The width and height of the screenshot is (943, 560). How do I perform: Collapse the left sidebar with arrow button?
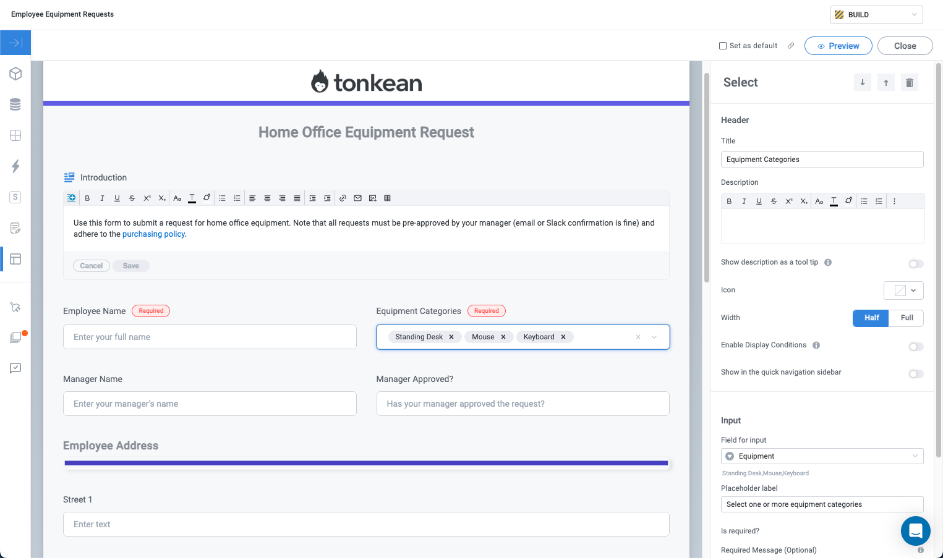(15, 43)
